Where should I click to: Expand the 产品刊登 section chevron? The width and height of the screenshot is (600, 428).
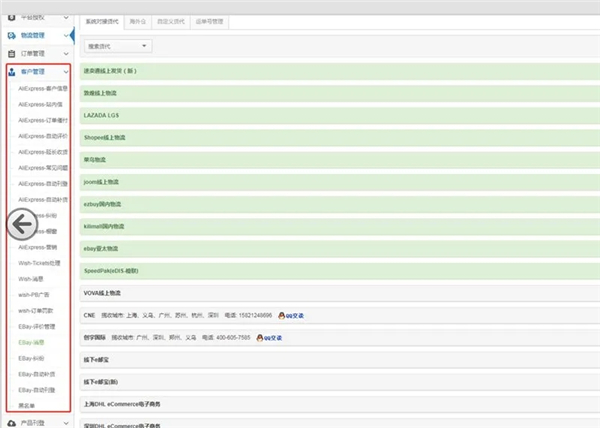[65, 422]
